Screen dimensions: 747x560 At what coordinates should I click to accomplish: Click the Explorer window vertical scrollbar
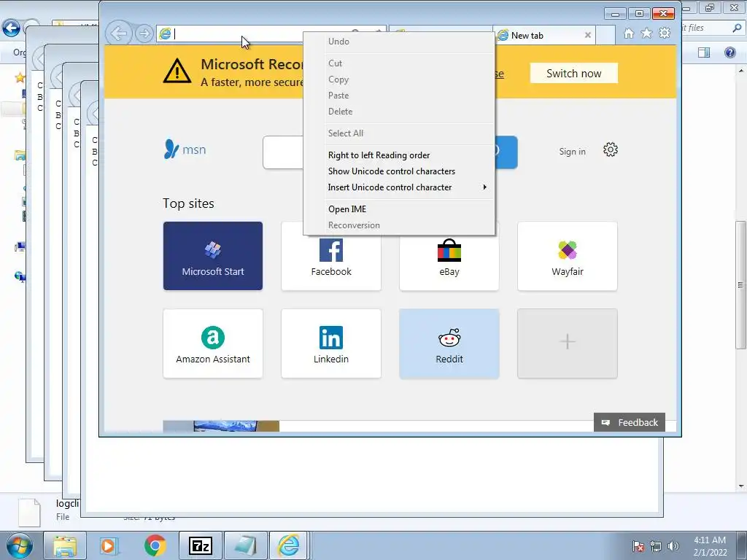coord(741,285)
